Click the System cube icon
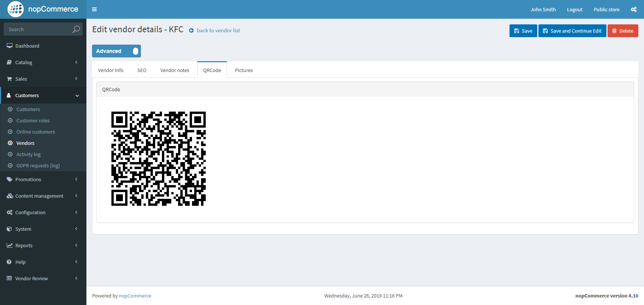 9,229
